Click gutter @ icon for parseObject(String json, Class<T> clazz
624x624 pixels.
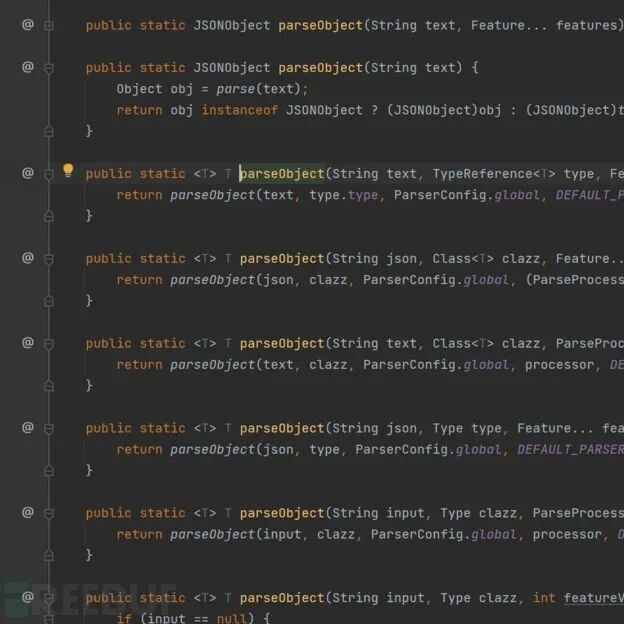(27, 258)
